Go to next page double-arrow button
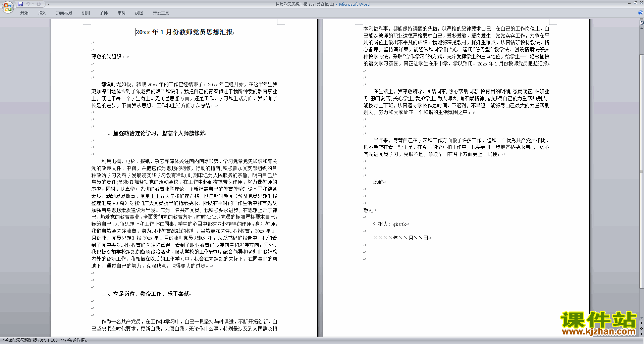 pos(641,334)
